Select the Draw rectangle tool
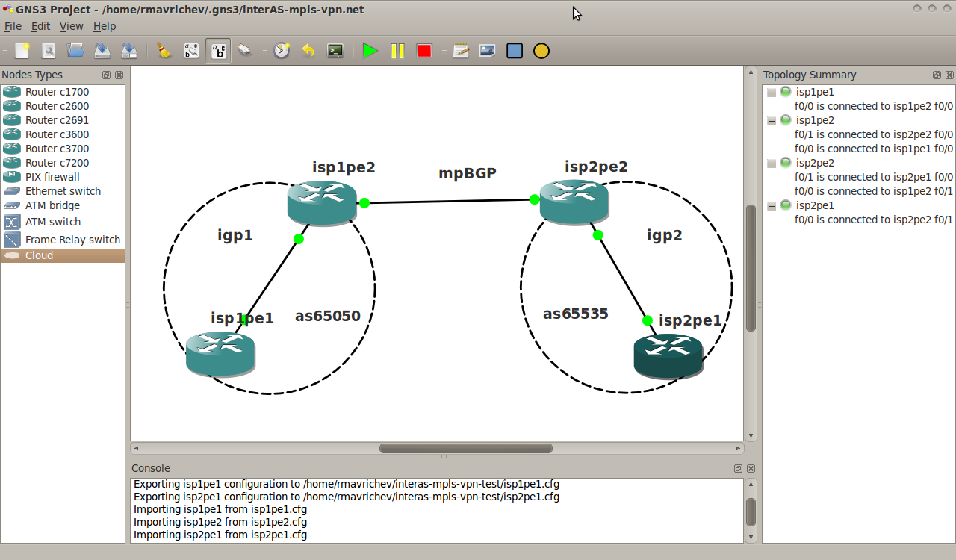956x560 pixels. point(515,51)
